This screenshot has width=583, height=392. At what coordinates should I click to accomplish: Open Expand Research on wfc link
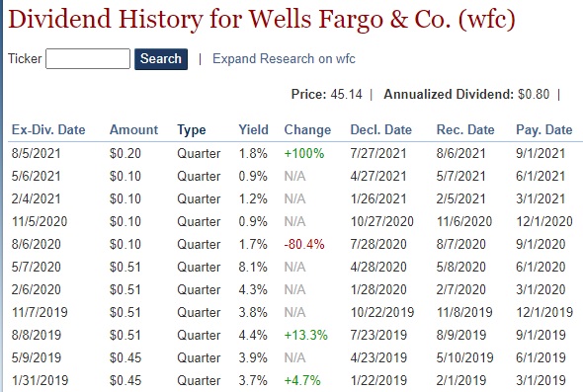pyautogui.click(x=284, y=58)
